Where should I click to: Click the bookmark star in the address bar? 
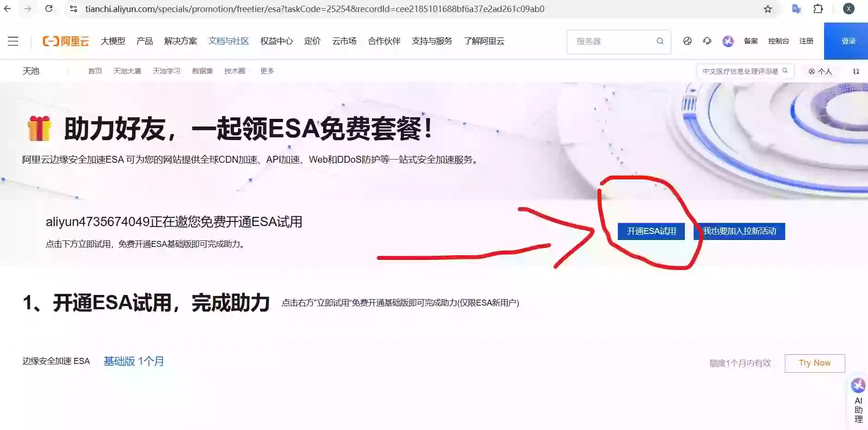[x=767, y=8]
